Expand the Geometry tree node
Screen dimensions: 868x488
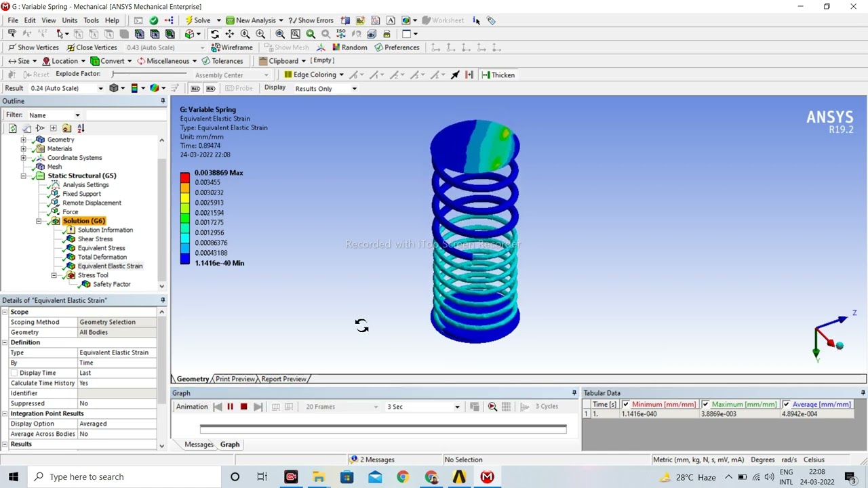(24, 140)
